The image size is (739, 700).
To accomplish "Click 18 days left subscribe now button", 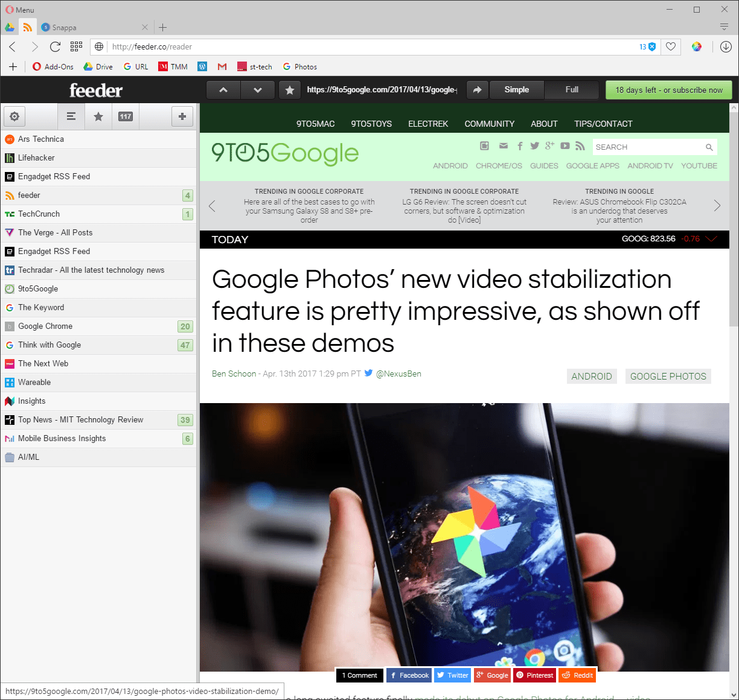I will pos(669,90).
